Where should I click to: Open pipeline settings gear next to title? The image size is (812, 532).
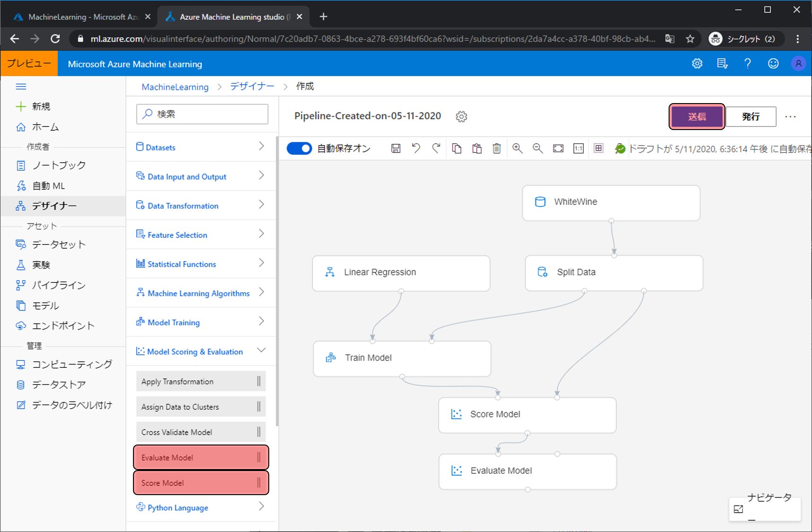(x=461, y=117)
